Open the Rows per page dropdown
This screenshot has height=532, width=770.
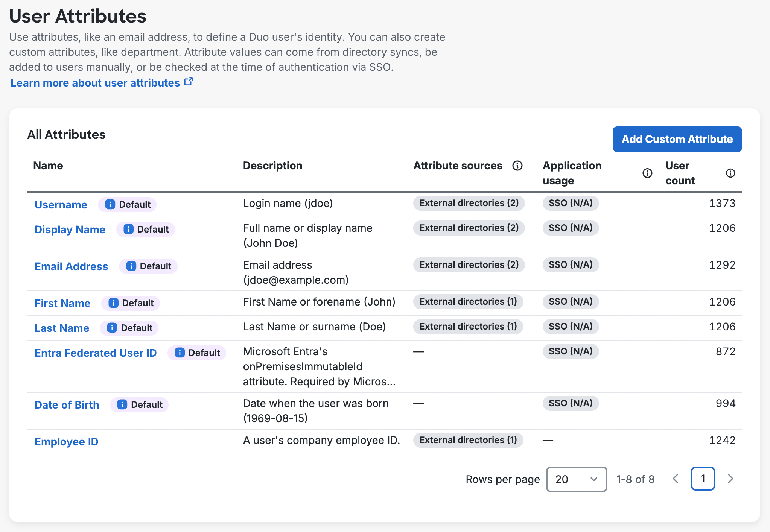click(x=576, y=479)
